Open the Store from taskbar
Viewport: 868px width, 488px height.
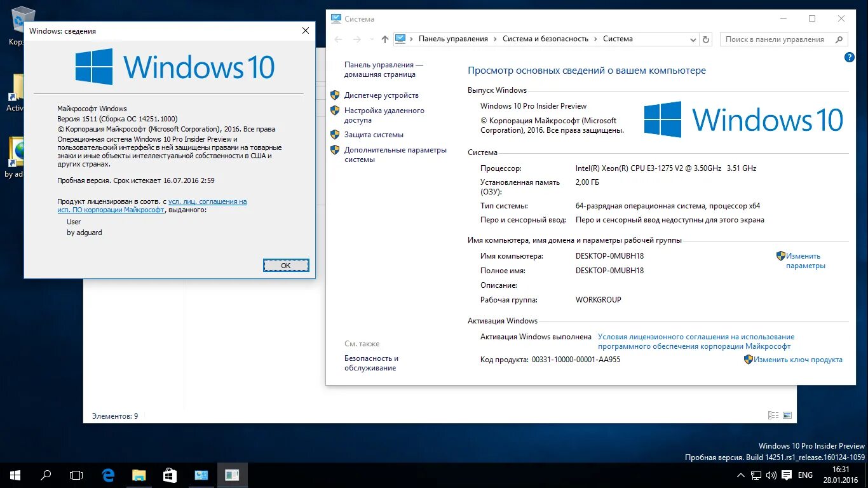pos(169,475)
